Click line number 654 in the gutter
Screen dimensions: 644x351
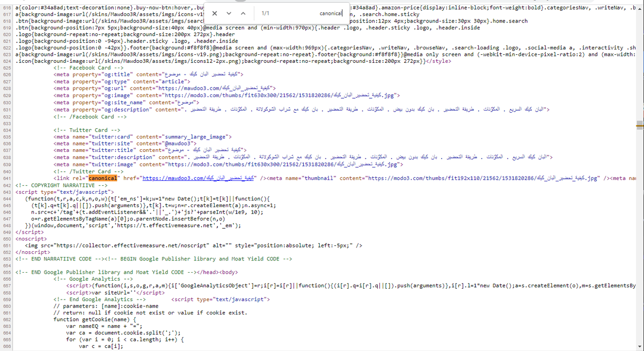tap(6, 266)
